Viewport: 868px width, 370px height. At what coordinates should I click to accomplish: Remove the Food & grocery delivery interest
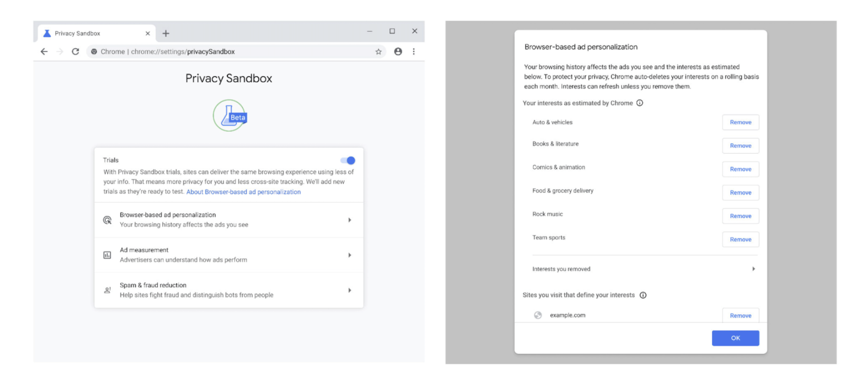pyautogui.click(x=740, y=193)
